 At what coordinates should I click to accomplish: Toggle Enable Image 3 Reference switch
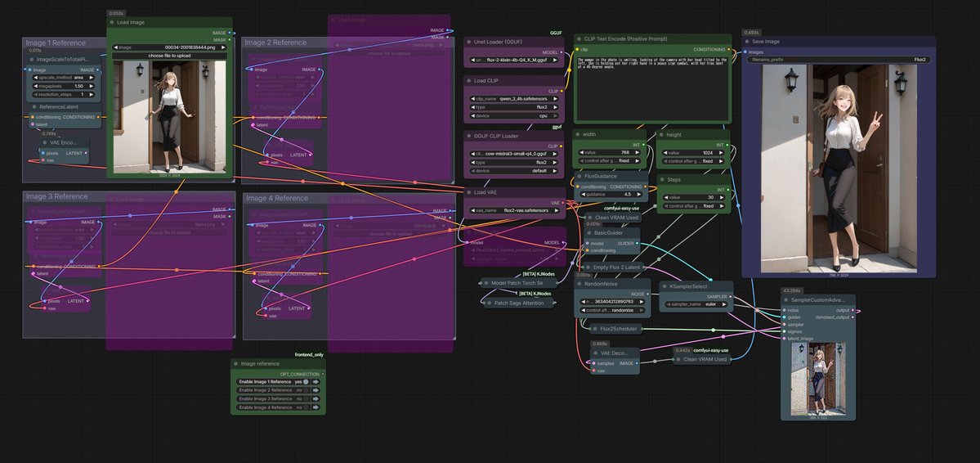[305, 398]
